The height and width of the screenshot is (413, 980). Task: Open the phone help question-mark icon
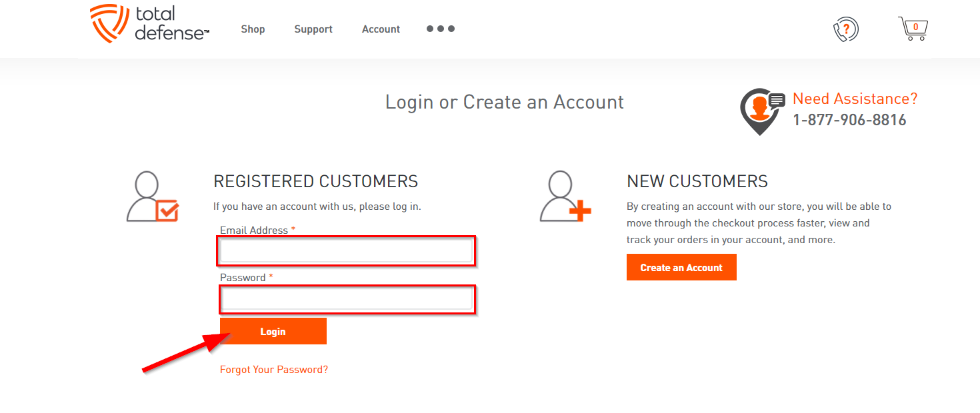pyautogui.click(x=846, y=29)
